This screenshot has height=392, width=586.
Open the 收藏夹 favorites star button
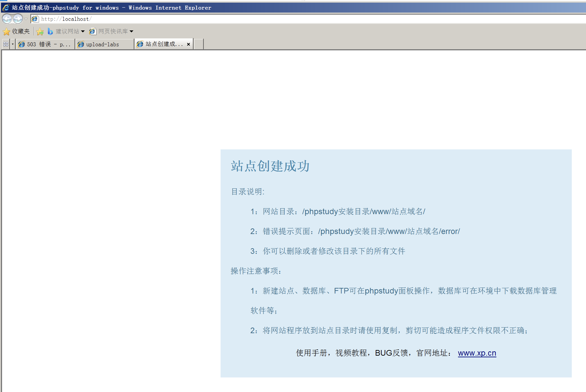[16, 31]
